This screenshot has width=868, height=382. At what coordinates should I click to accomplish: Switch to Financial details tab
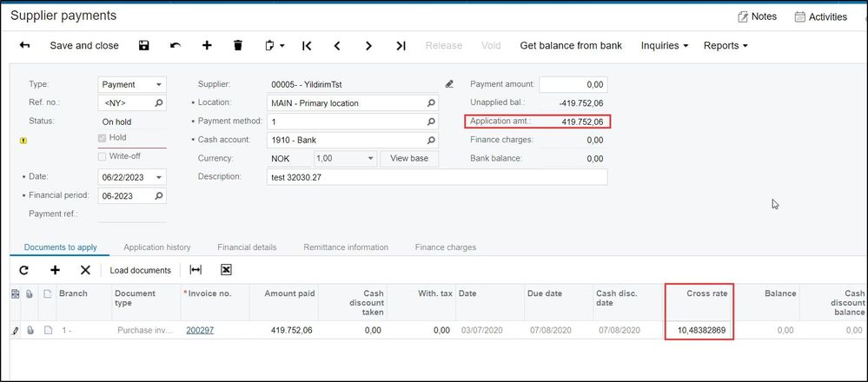click(247, 247)
